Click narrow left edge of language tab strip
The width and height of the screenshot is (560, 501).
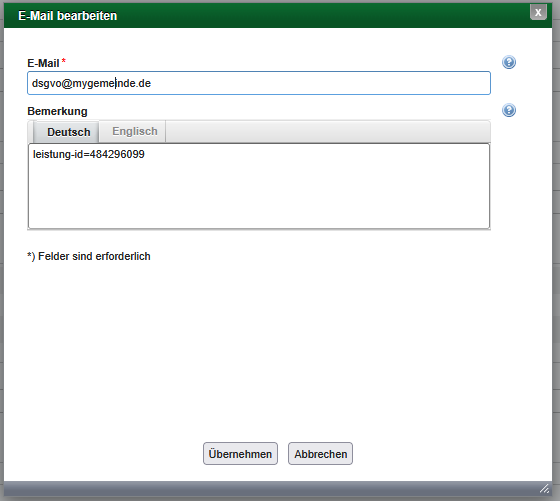31,131
